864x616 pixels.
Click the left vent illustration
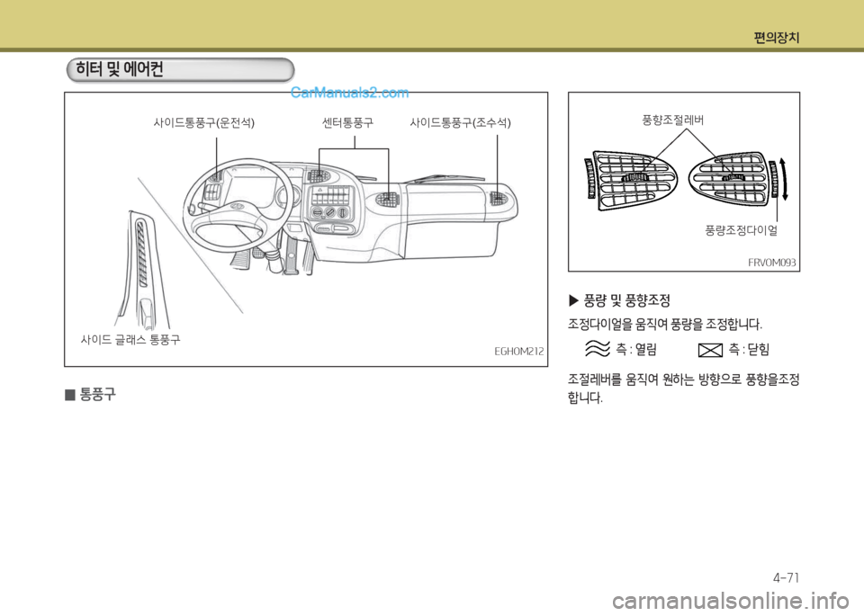tap(634, 180)
